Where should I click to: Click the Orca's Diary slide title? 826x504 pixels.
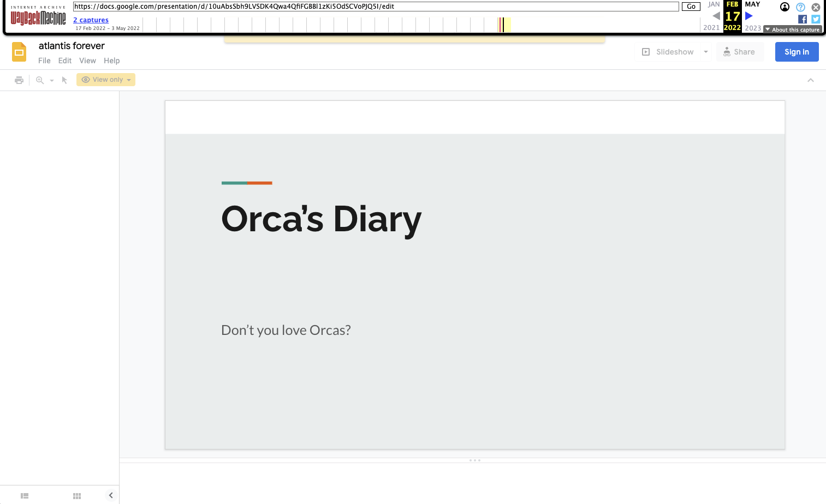(x=322, y=219)
